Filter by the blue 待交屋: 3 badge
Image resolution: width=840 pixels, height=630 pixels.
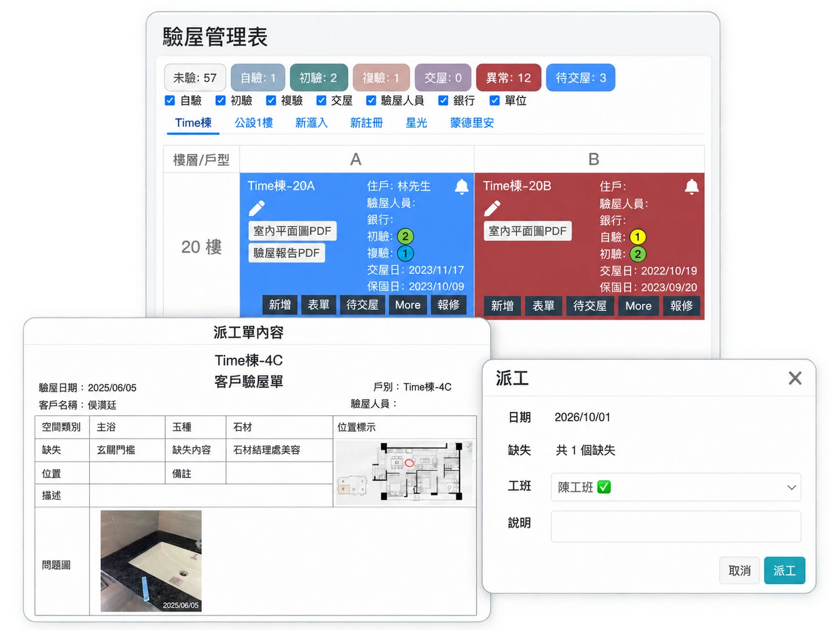581,78
